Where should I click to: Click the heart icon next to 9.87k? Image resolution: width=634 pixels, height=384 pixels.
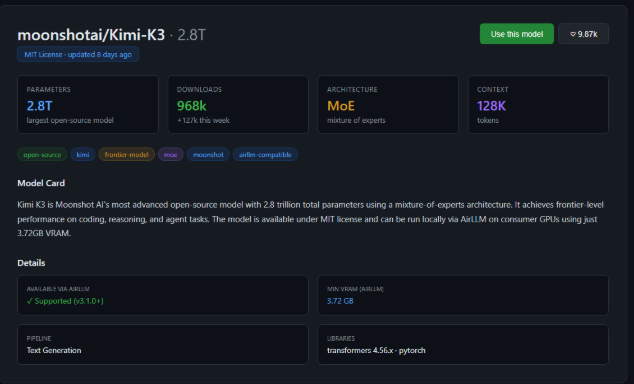point(573,34)
